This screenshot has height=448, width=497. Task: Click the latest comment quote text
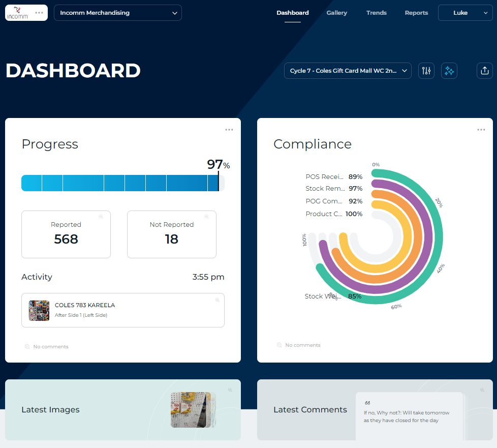point(407,416)
